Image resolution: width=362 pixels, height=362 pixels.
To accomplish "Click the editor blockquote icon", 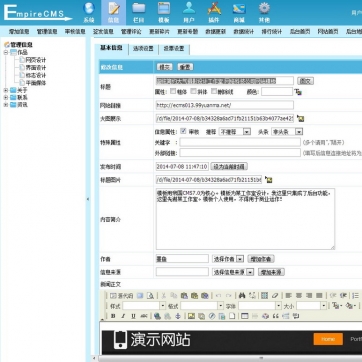I will click(x=275, y=316).
